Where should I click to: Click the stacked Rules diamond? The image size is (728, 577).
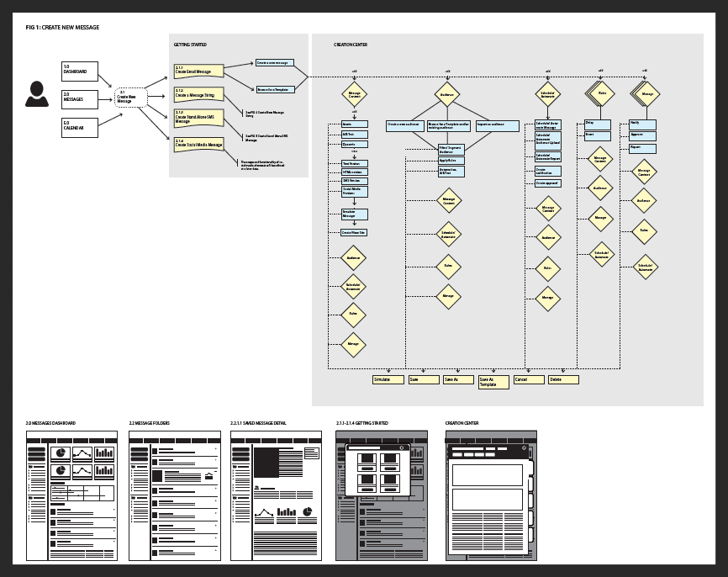(x=601, y=93)
